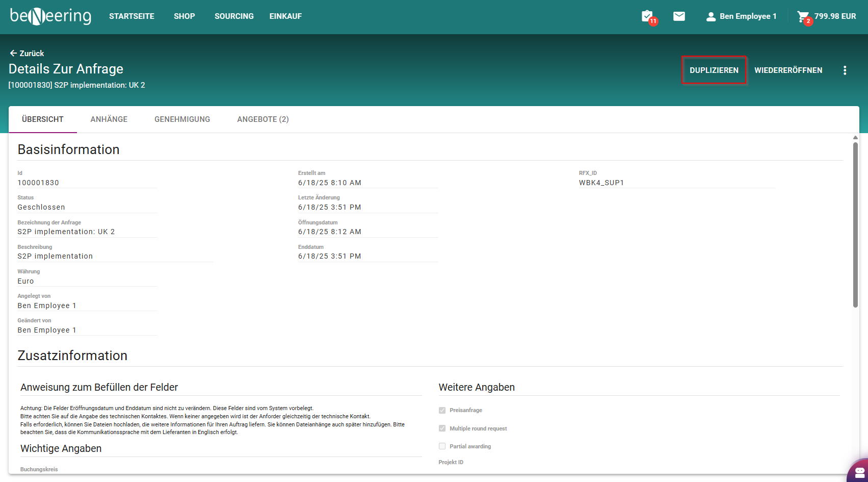Click the DUPLIZIEREN button
This screenshot has width=868, height=482.
click(714, 70)
